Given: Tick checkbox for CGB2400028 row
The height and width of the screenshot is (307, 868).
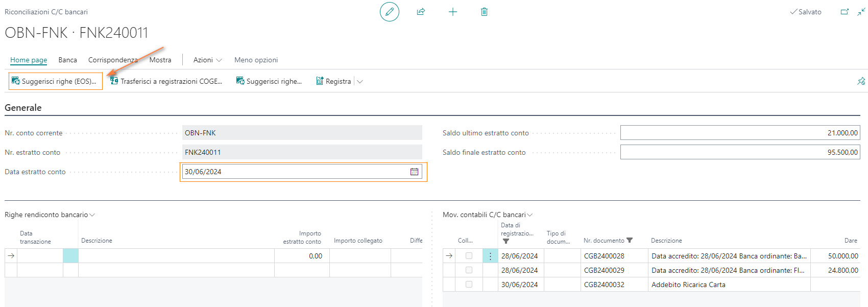Looking at the screenshot, I should [x=469, y=256].
